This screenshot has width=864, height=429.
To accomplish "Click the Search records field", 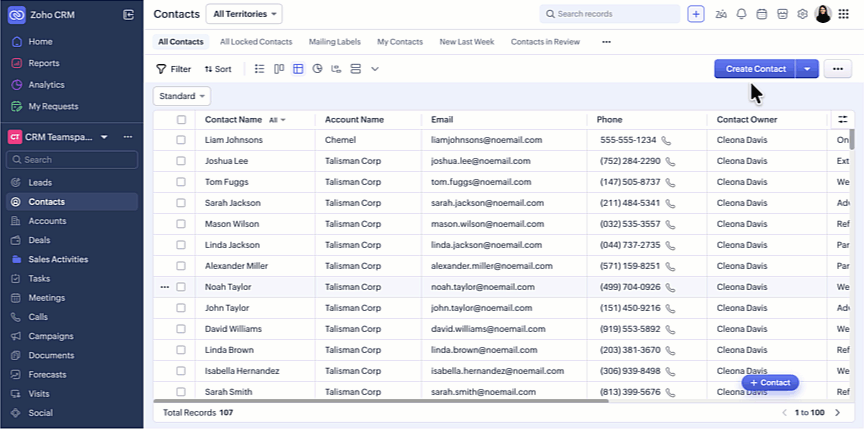I will pos(609,14).
